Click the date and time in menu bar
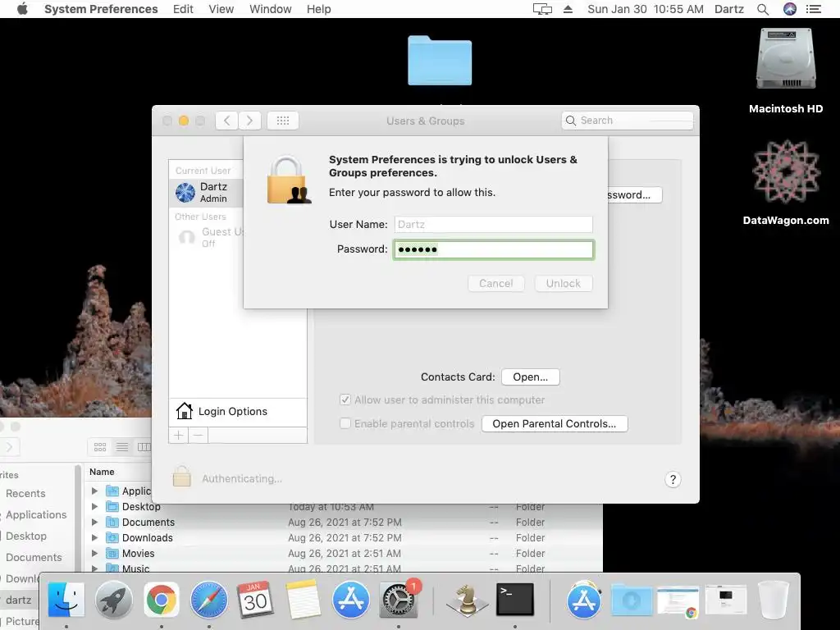The image size is (840, 630). click(646, 9)
